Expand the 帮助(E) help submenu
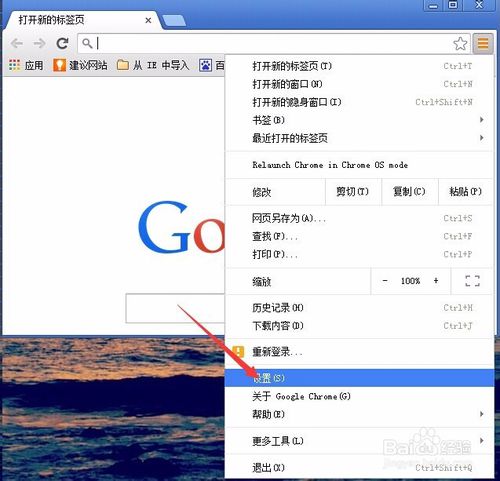 tap(359, 414)
